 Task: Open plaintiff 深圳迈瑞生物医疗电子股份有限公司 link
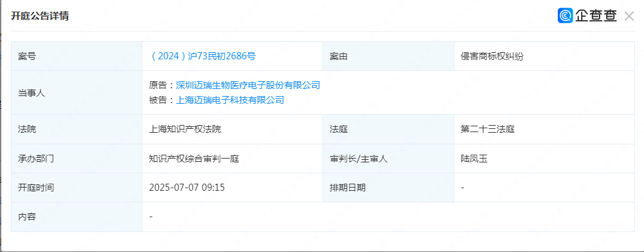point(248,85)
